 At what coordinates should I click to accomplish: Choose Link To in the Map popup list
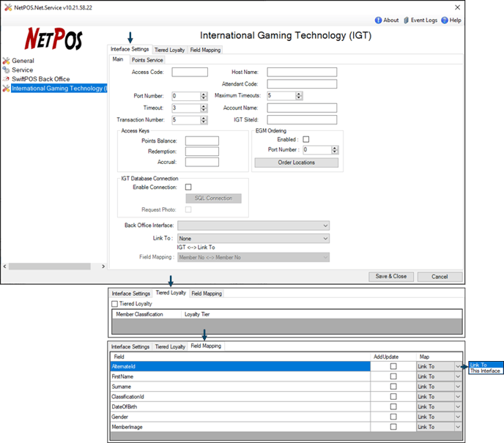pos(486,365)
